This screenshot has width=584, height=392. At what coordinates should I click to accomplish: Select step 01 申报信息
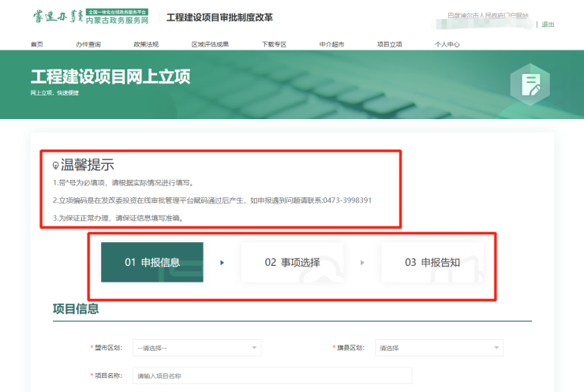[152, 263]
